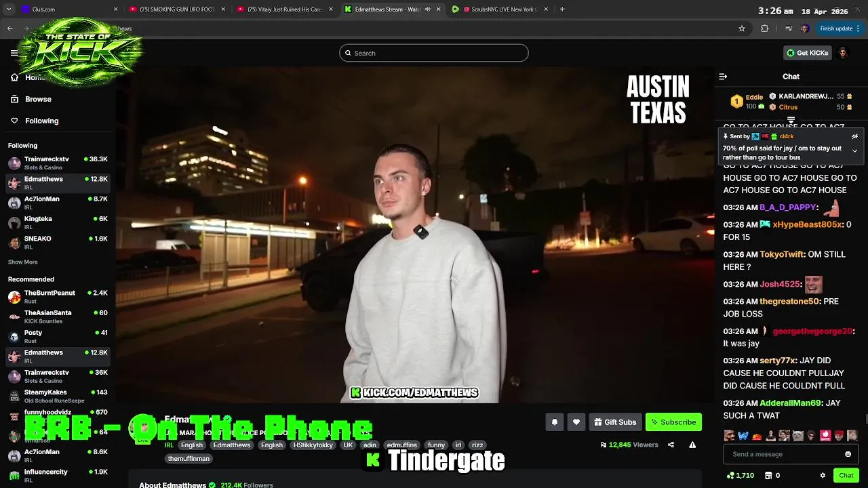Insert the white cat emote
This screenshot has width=868, height=488.
coord(797,436)
